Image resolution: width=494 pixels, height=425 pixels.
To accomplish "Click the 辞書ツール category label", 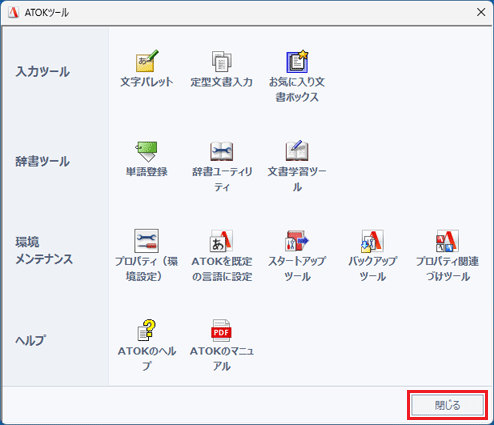I will click(x=43, y=162).
